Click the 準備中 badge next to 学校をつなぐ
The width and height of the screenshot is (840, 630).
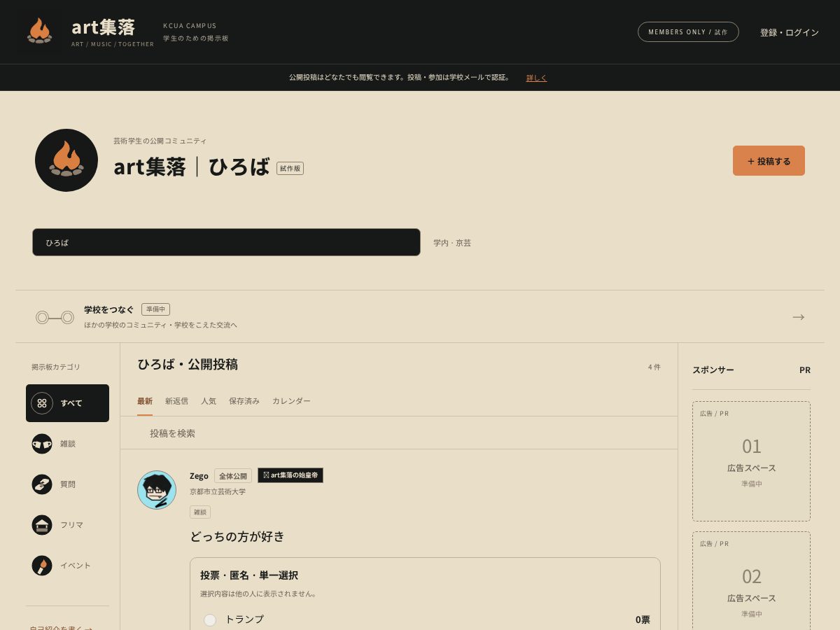[x=155, y=309]
